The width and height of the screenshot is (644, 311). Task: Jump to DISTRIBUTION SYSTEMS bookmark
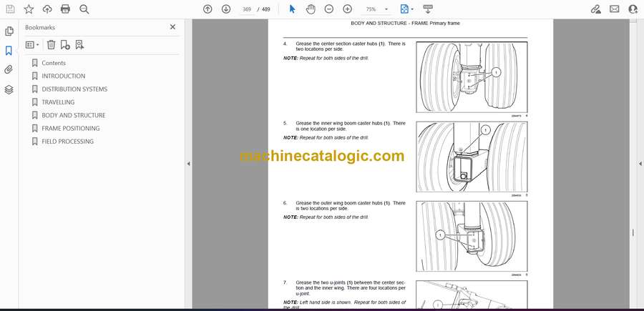74,89
